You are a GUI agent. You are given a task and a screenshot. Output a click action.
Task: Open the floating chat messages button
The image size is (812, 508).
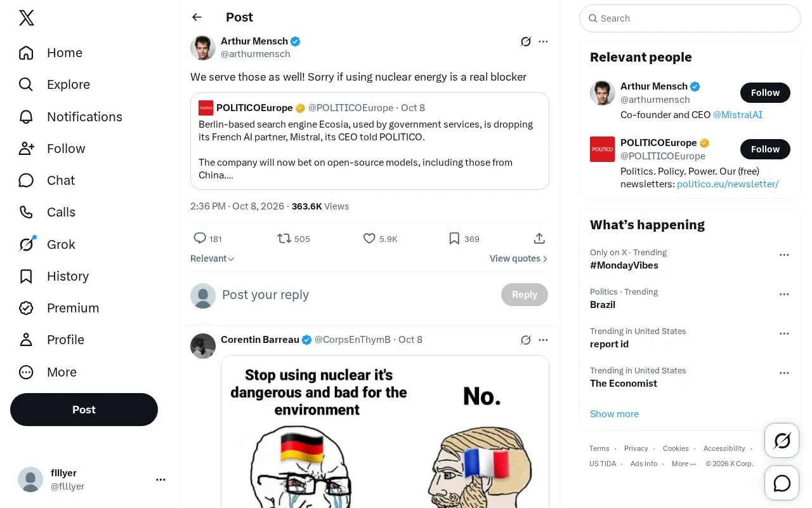tap(782, 483)
